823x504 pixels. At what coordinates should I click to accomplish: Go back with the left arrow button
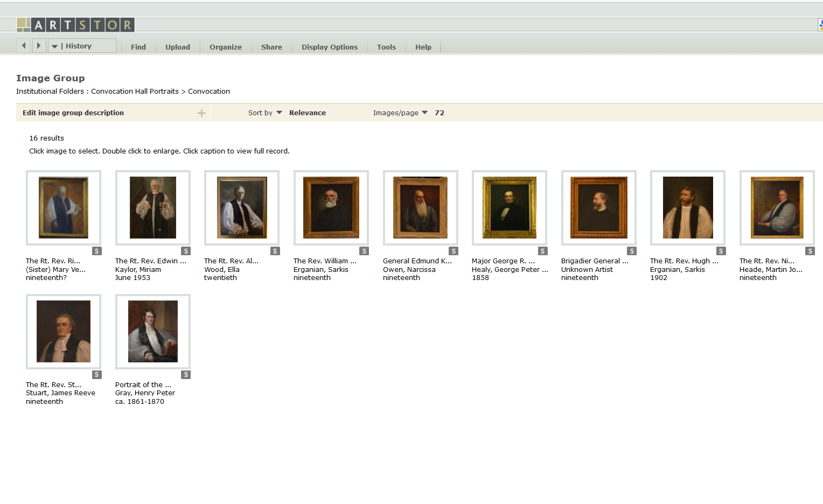24,46
